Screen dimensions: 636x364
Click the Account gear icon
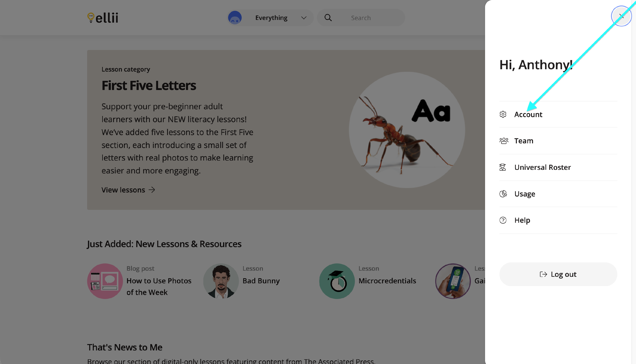(x=503, y=114)
